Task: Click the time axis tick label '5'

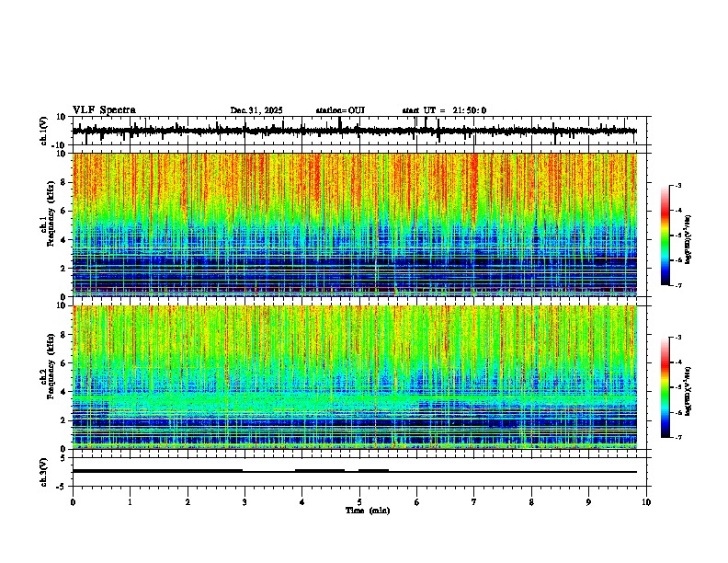Action: tap(359, 502)
